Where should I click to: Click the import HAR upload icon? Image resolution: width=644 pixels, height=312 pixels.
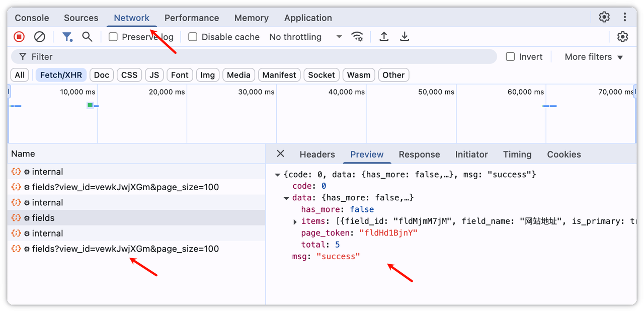pyautogui.click(x=384, y=37)
